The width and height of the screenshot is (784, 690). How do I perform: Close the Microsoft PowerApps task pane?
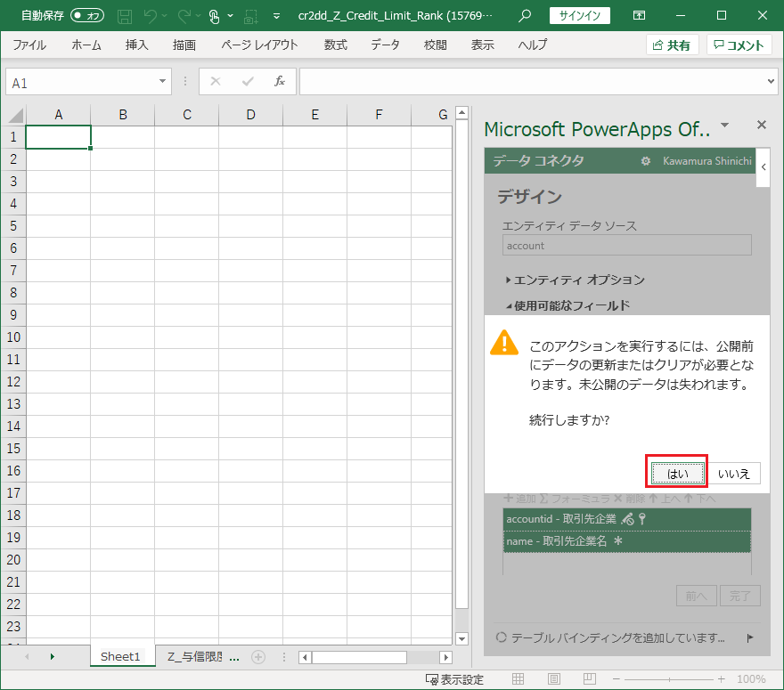click(762, 125)
